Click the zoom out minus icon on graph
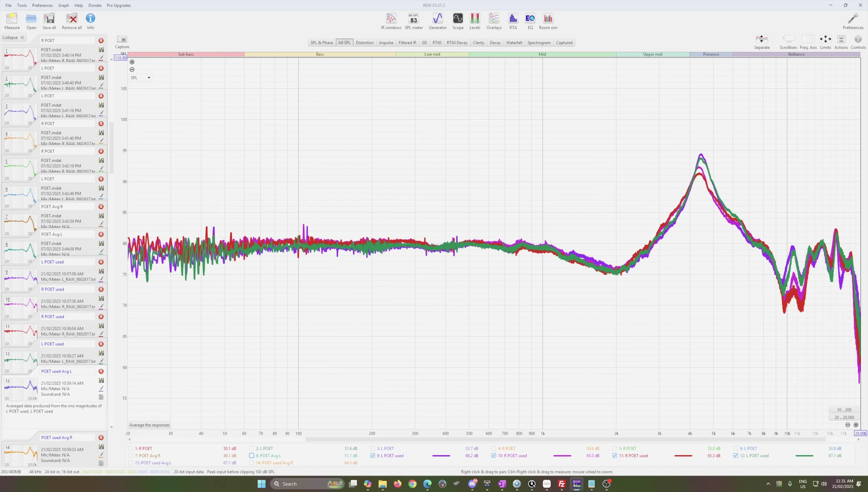 [132, 70]
